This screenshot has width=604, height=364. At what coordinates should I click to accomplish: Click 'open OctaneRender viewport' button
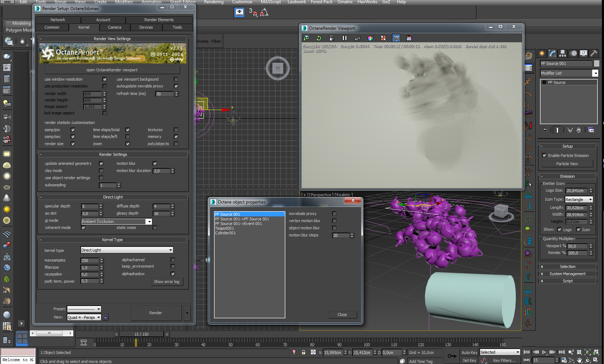(112, 70)
